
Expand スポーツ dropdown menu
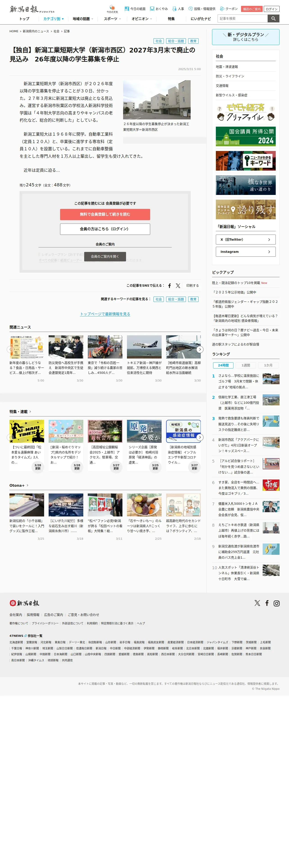[112, 19]
